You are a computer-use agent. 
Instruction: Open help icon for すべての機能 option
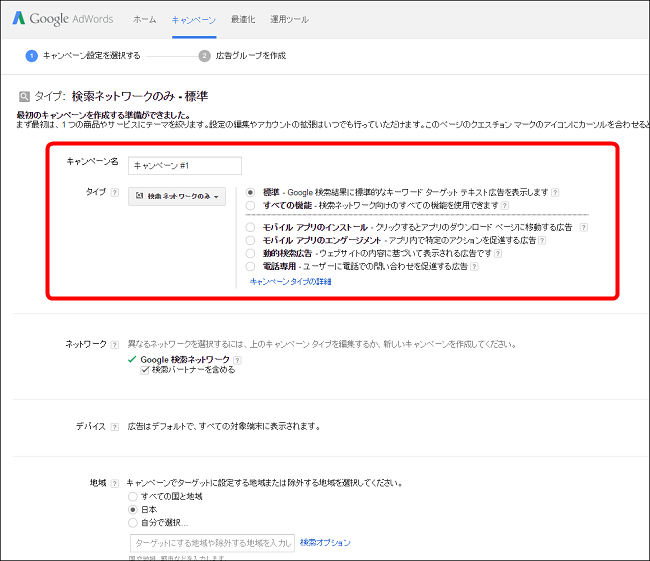pyautogui.click(x=504, y=205)
